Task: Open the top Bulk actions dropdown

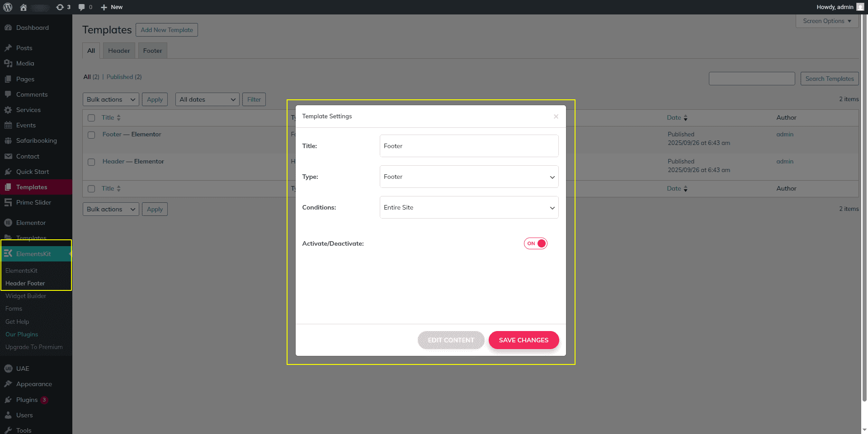Action: click(x=111, y=99)
